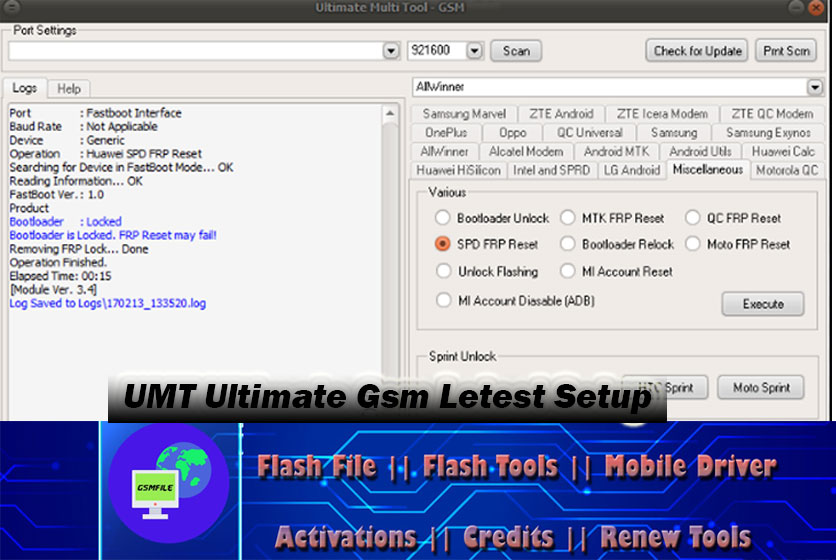The image size is (836, 560).
Task: Open the AllWinner module dropdown
Action: pos(815,88)
